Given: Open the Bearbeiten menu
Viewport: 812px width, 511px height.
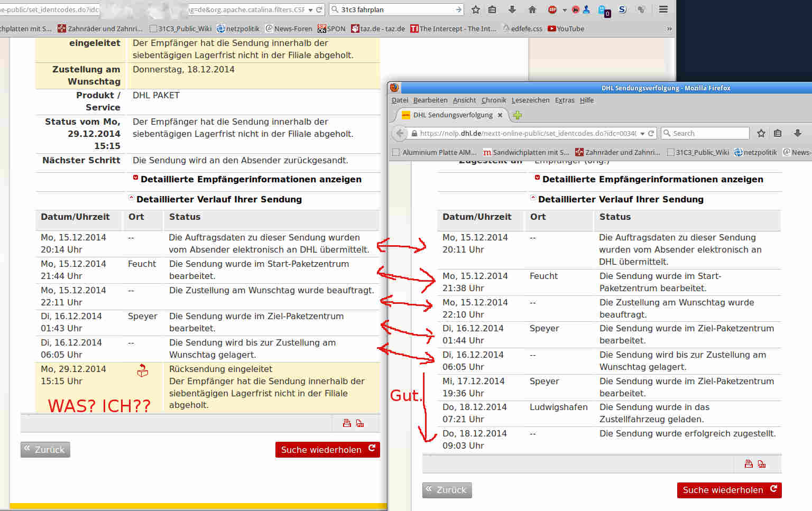Looking at the screenshot, I should click(430, 100).
